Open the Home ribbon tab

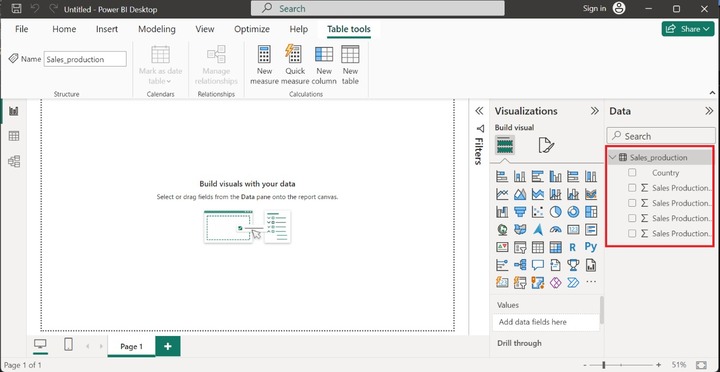click(64, 29)
